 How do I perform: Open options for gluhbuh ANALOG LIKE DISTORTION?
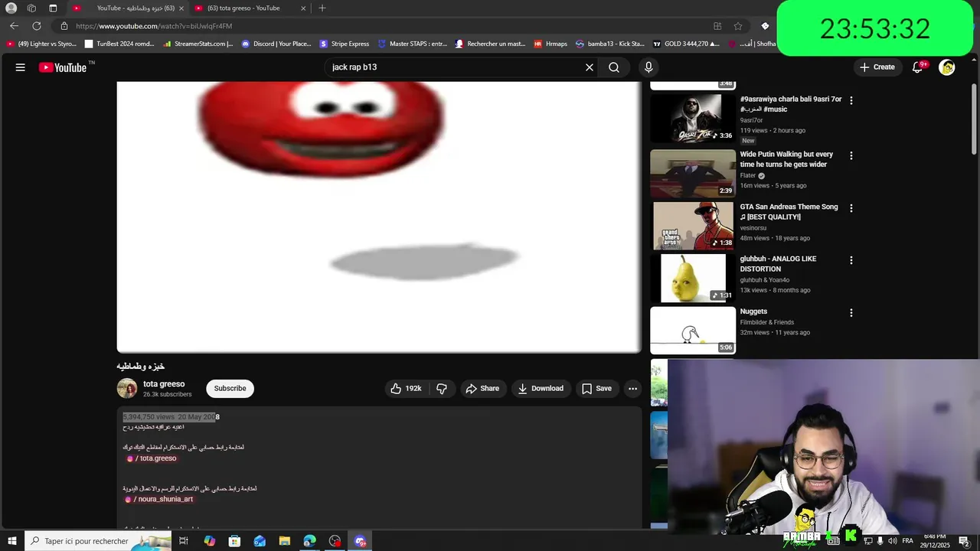coord(851,260)
